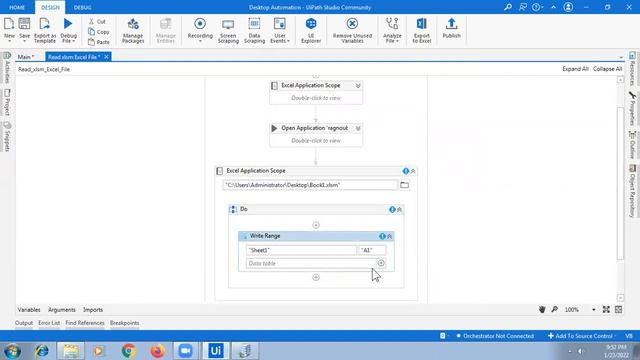Open the Breakpoints panel

tap(124, 323)
